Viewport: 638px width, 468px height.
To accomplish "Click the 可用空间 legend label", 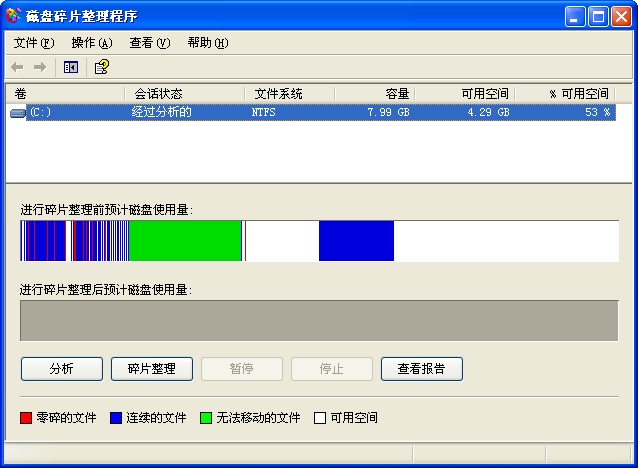I will tap(354, 418).
